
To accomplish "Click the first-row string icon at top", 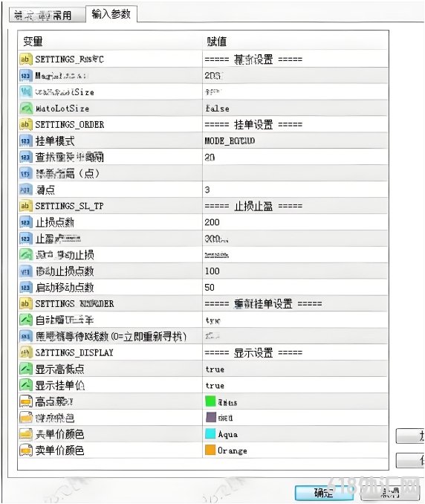I will [26, 59].
